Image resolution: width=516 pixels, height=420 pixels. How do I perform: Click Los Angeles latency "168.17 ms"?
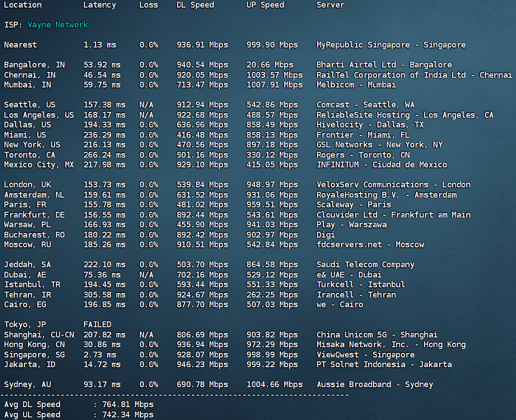click(x=104, y=115)
